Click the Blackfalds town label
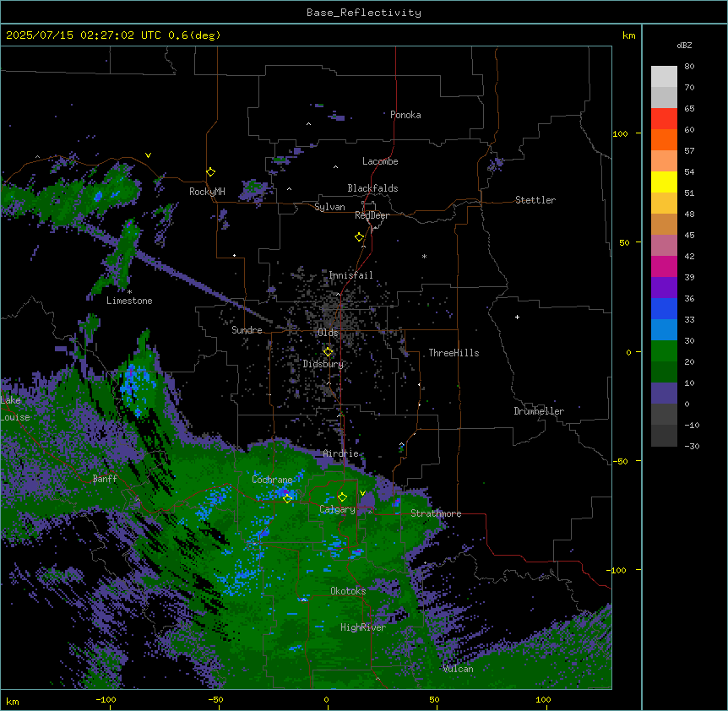Screen dimensions: 728x711 372,188
